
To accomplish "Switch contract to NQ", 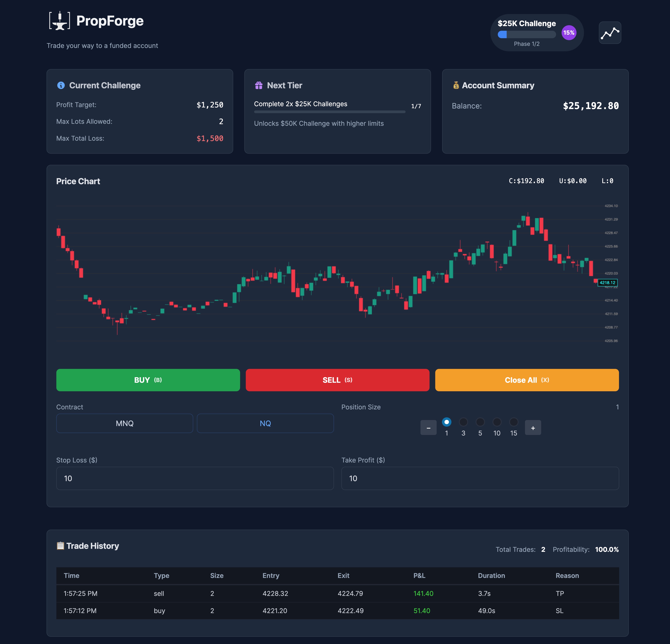I will 265,423.
